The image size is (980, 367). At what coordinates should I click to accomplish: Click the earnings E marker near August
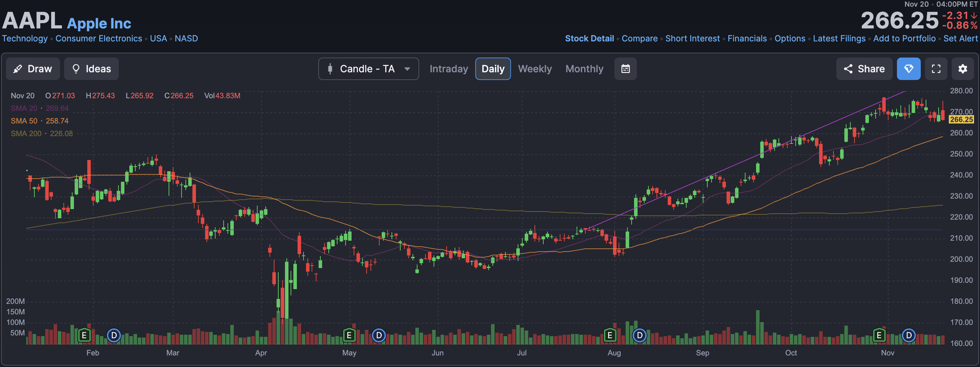point(610,335)
